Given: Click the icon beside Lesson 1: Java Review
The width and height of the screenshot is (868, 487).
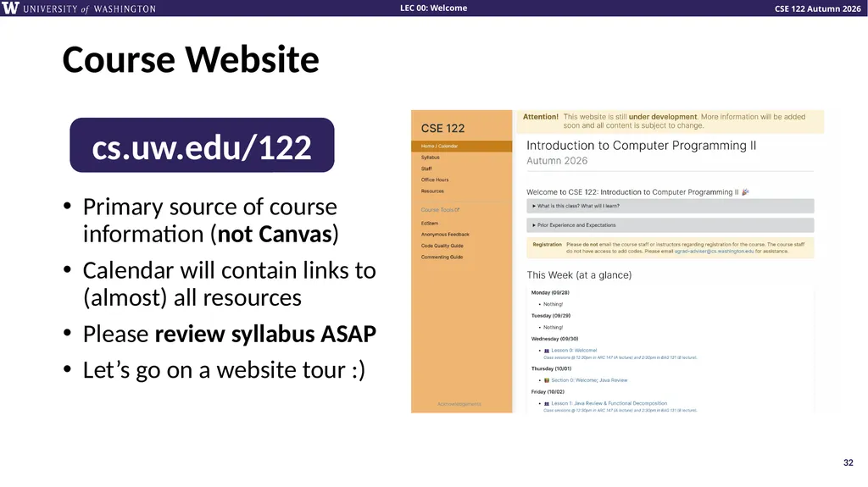Looking at the screenshot, I should click(547, 404).
